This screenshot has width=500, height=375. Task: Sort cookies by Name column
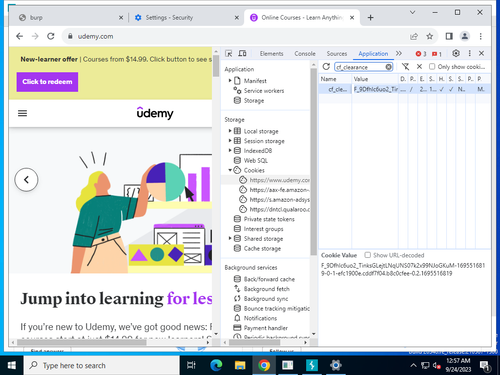coord(335,79)
